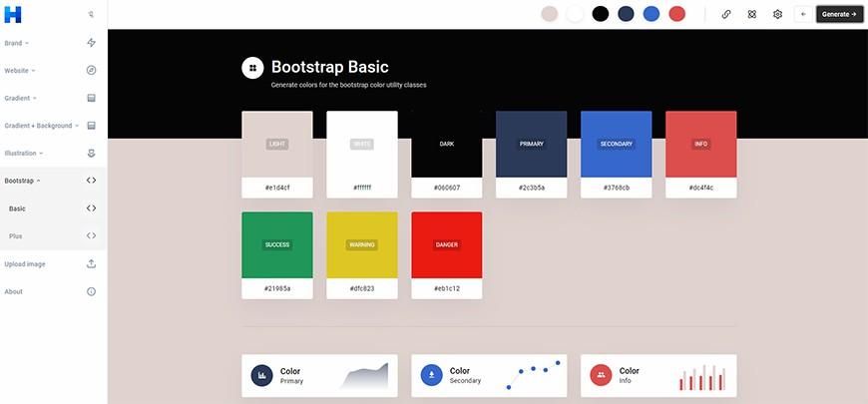Viewport: 868px width, 404px height.
Task: Select the white color circle in top bar
Action: (x=575, y=14)
